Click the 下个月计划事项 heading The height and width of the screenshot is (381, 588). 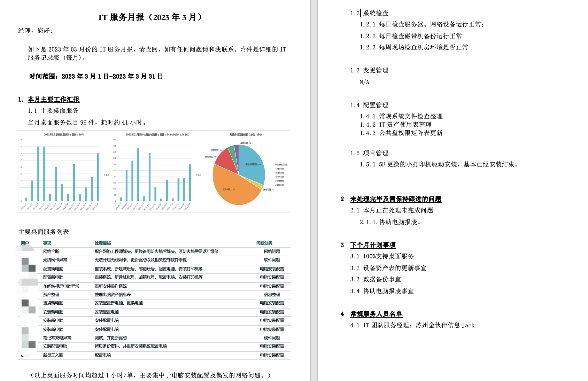click(x=373, y=245)
